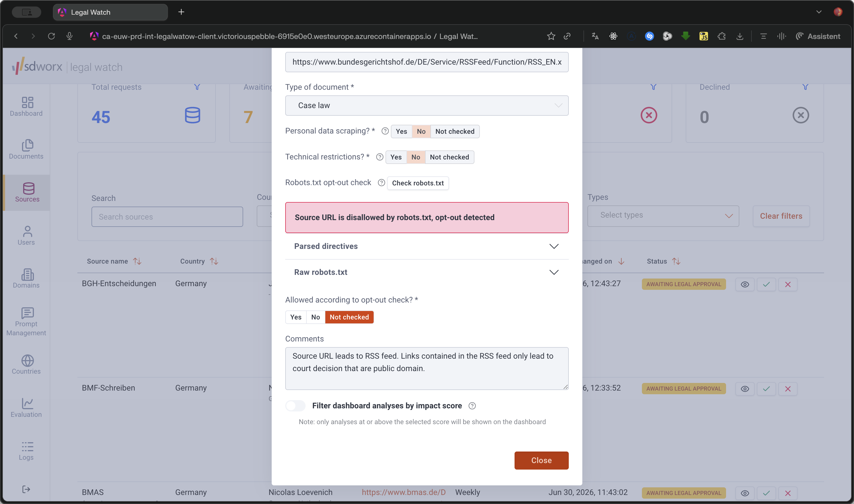Image resolution: width=854 pixels, height=504 pixels.
Task: Click the red rejected circle icon
Action: click(649, 115)
